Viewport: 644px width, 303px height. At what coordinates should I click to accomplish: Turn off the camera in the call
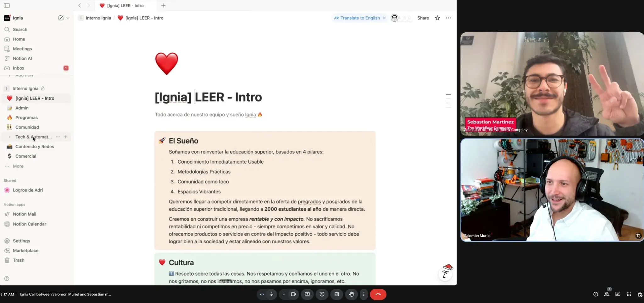293,294
